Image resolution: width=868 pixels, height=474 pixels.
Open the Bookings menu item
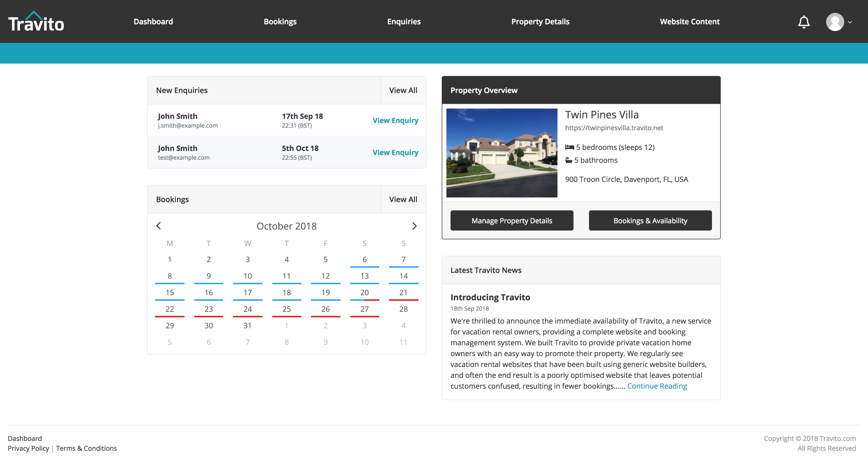280,21
